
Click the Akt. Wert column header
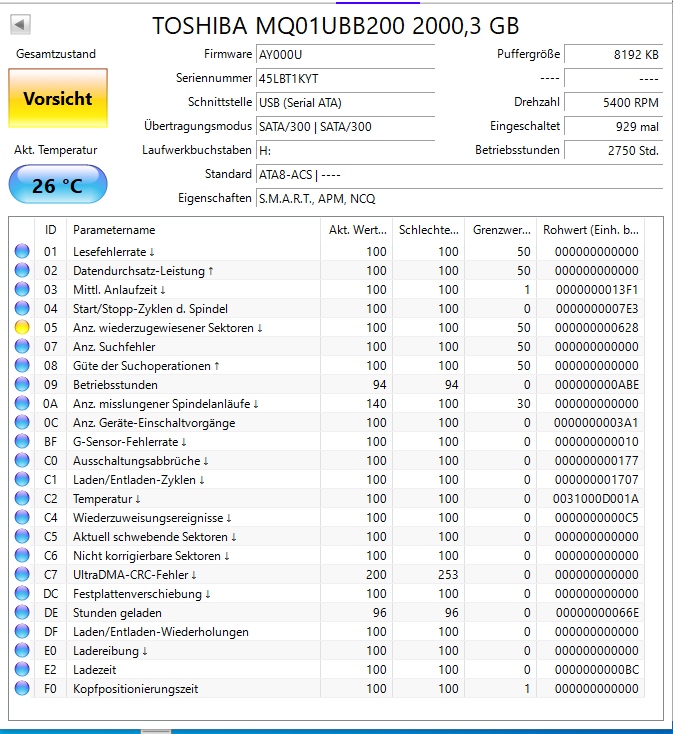point(357,230)
